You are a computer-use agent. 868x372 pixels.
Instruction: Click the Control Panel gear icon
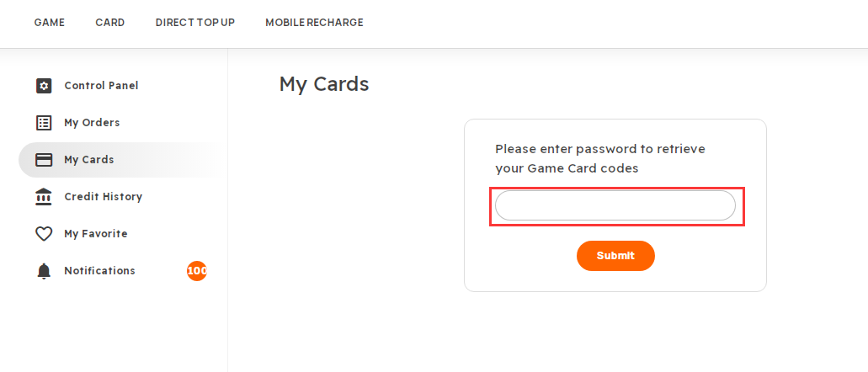coord(44,86)
